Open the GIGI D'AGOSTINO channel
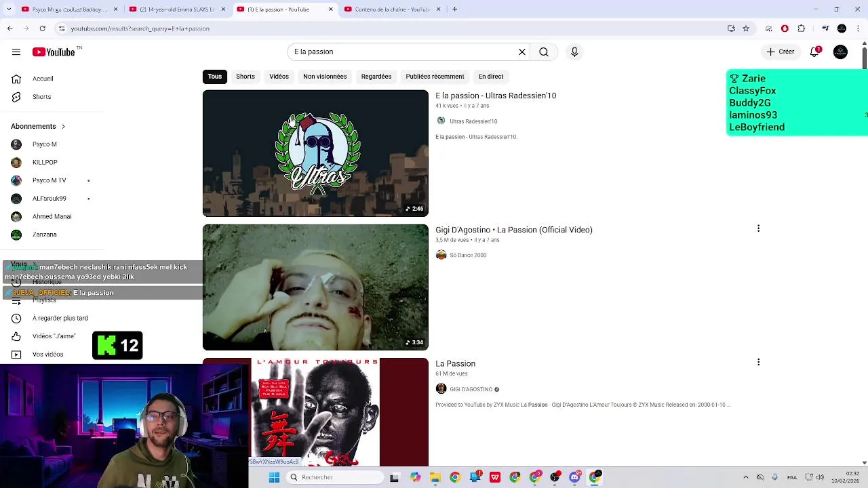 point(471,390)
